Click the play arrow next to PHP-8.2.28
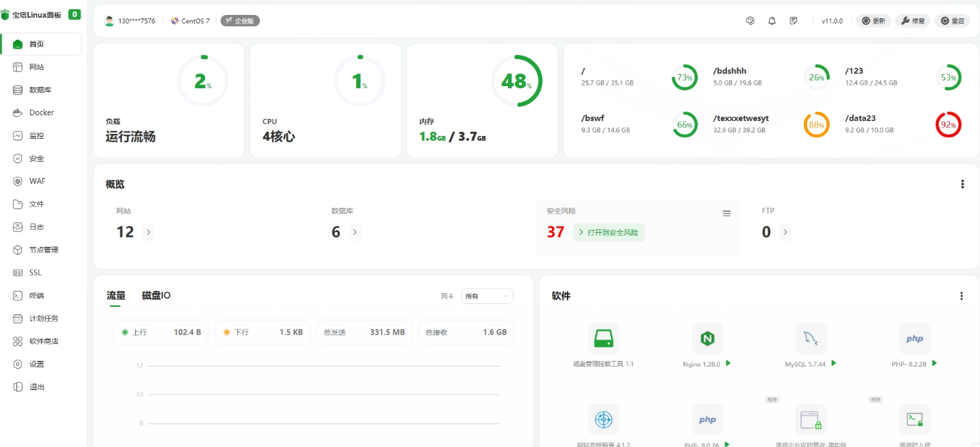Screen dimensions: 980x447 coord(934,363)
